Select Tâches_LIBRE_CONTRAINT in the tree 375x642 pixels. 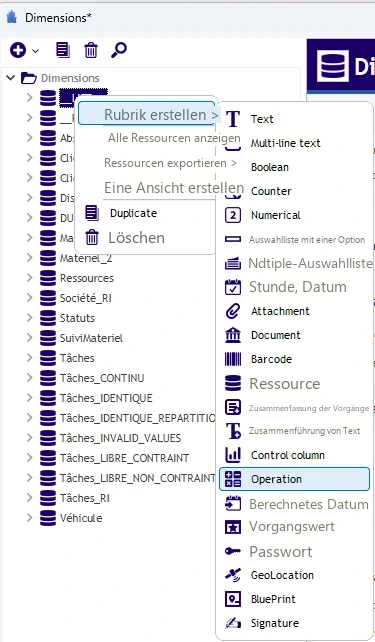124,458
